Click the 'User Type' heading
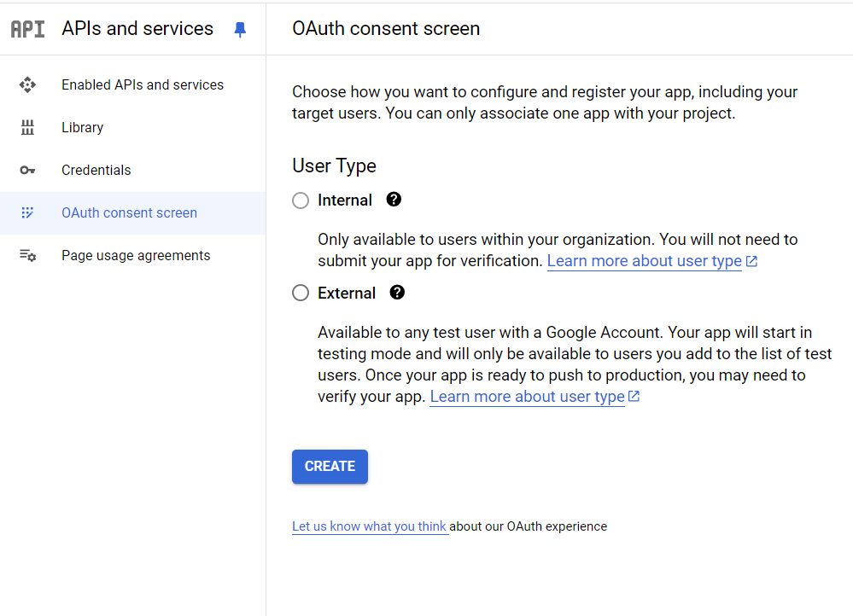 tap(334, 166)
